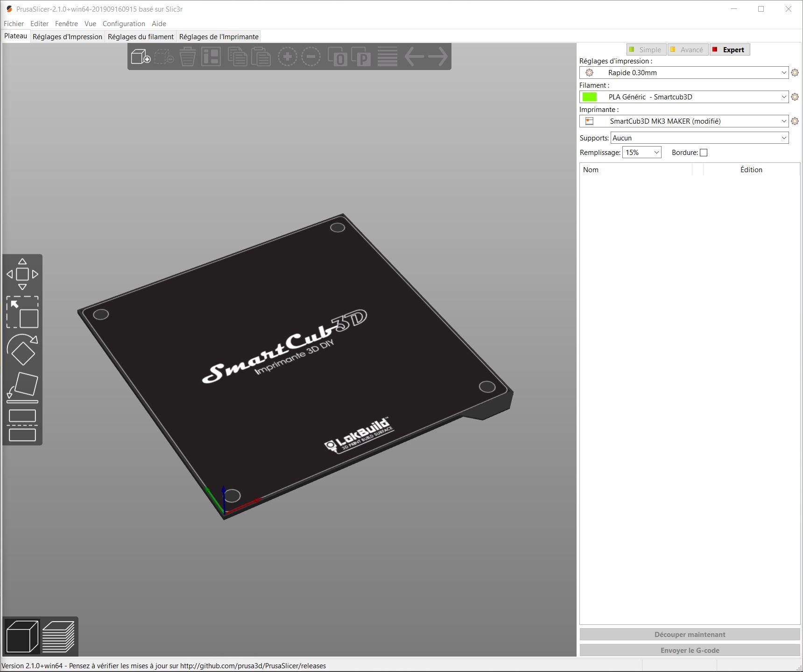
Task: Open the Aide menu
Action: tap(159, 24)
